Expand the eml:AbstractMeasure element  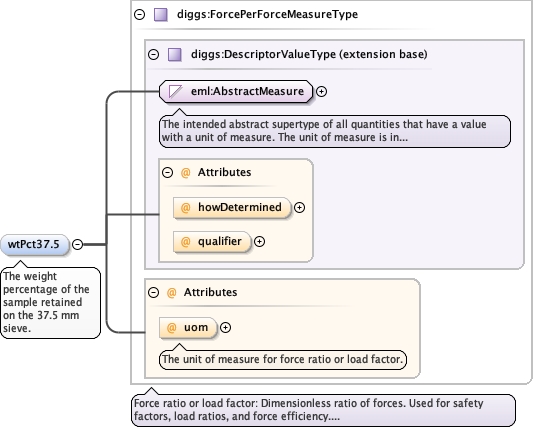click(321, 91)
